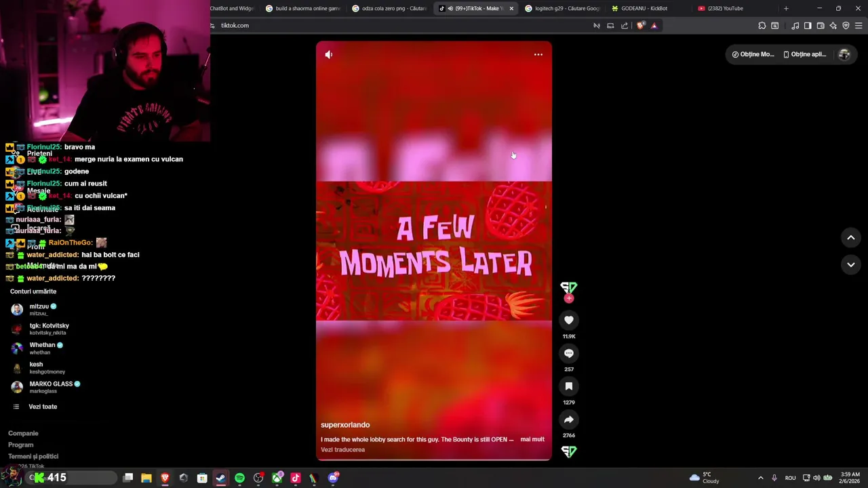
Task: Open Task View on the taskbar
Action: pos(127,478)
